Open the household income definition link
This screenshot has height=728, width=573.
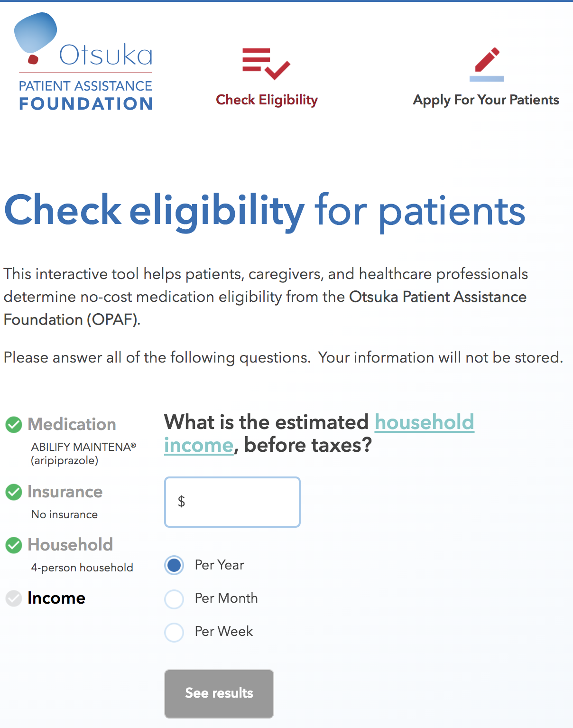pyautogui.click(x=424, y=422)
